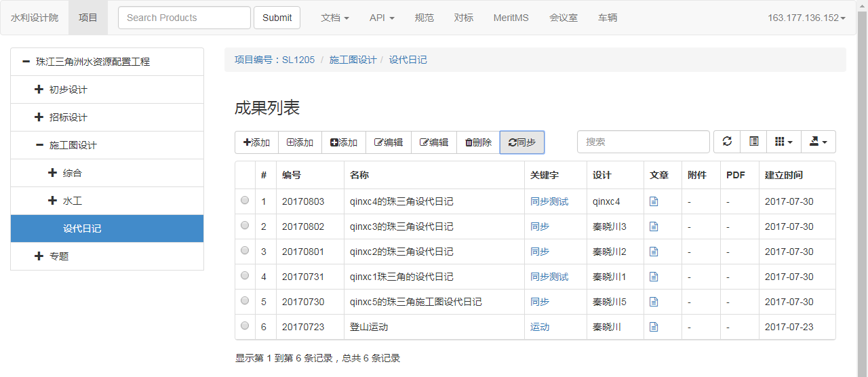Toggle the table card view icon
The width and height of the screenshot is (868, 377).
coord(753,142)
